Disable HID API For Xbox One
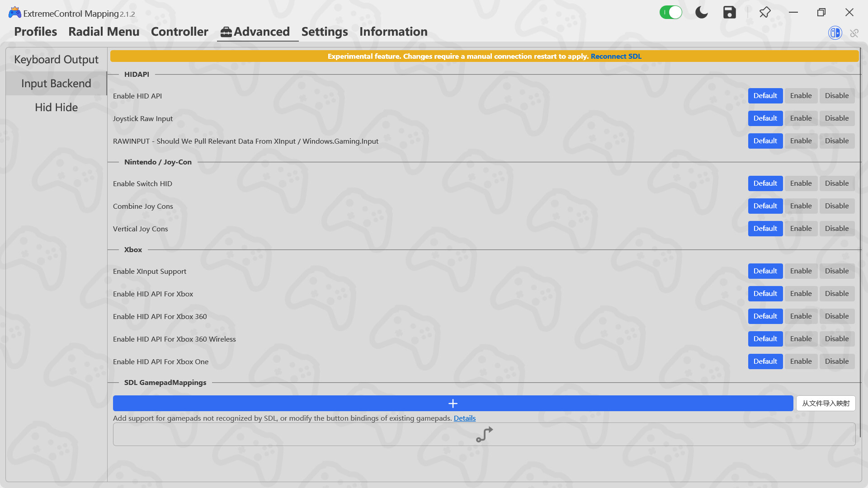Image resolution: width=868 pixels, height=488 pixels. [x=836, y=361]
